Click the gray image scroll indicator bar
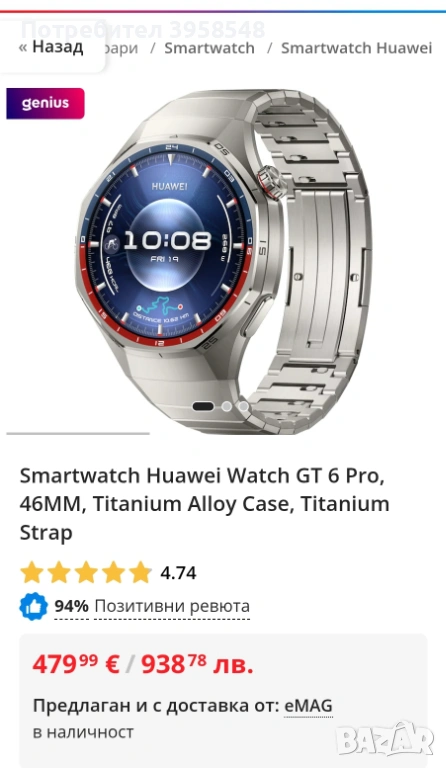Screen dimensions: 446x768 78,433
